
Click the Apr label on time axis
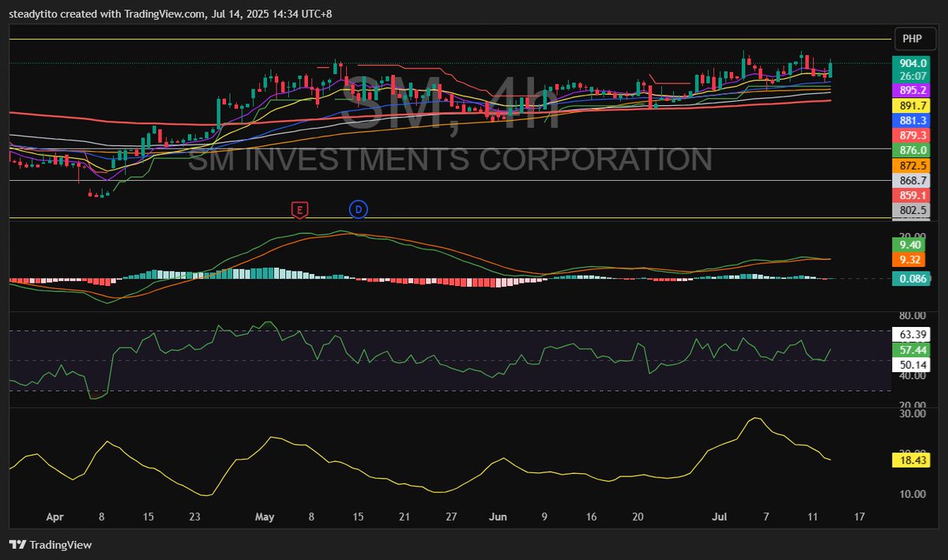click(x=54, y=517)
